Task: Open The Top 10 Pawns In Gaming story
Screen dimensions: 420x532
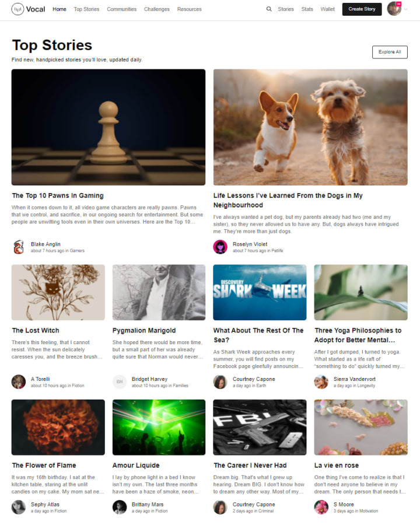Action: pyautogui.click(x=58, y=195)
